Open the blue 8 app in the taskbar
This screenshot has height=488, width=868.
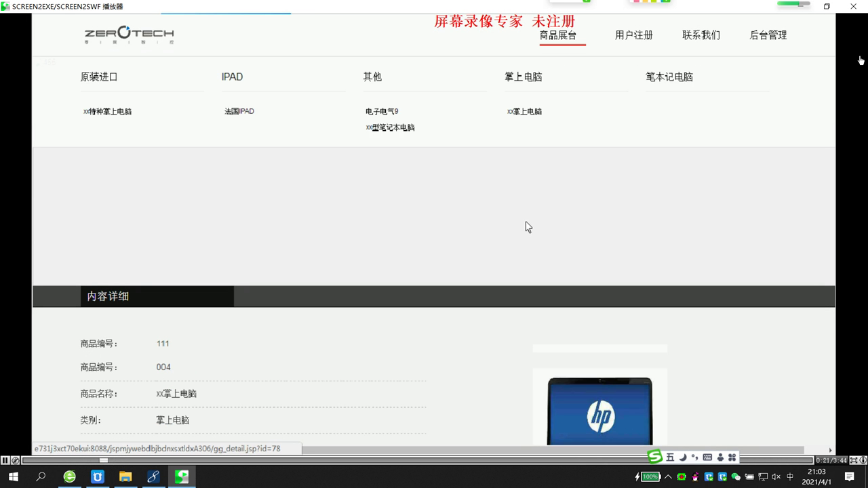coord(153,476)
